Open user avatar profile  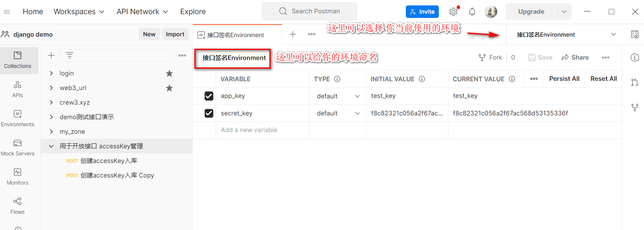(x=491, y=12)
